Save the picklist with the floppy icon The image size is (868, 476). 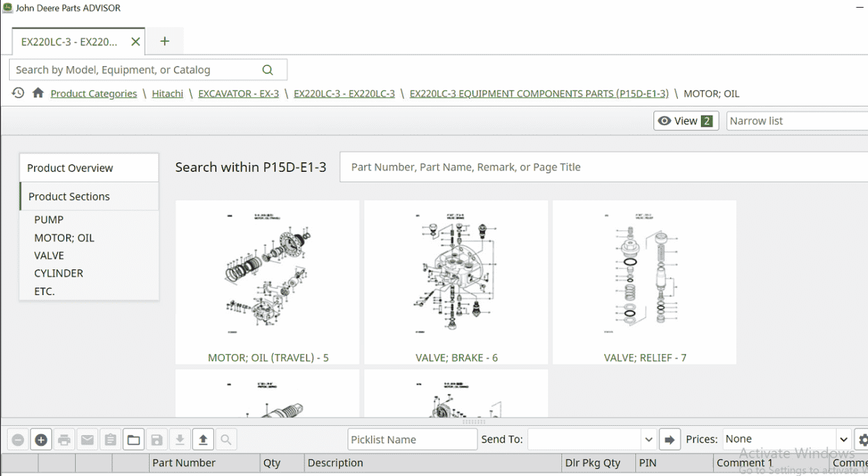(x=157, y=440)
